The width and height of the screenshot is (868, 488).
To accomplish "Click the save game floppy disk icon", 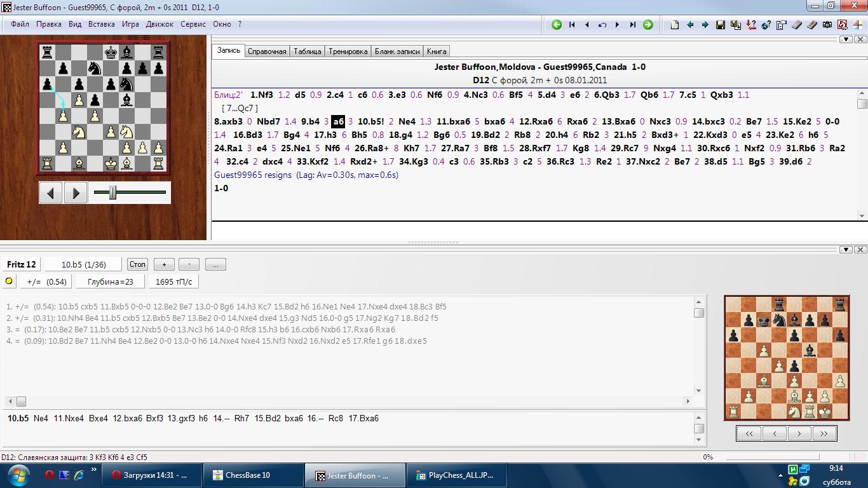I will [720, 25].
